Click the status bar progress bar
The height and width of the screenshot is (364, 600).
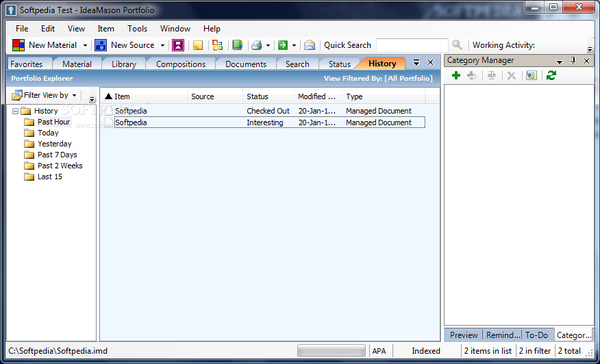pos(332,350)
